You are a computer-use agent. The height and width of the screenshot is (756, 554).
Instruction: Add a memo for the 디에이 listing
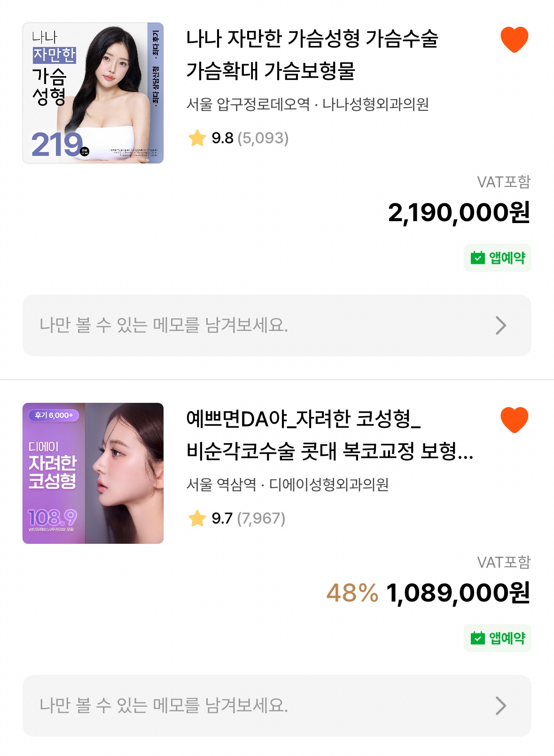click(235, 706)
